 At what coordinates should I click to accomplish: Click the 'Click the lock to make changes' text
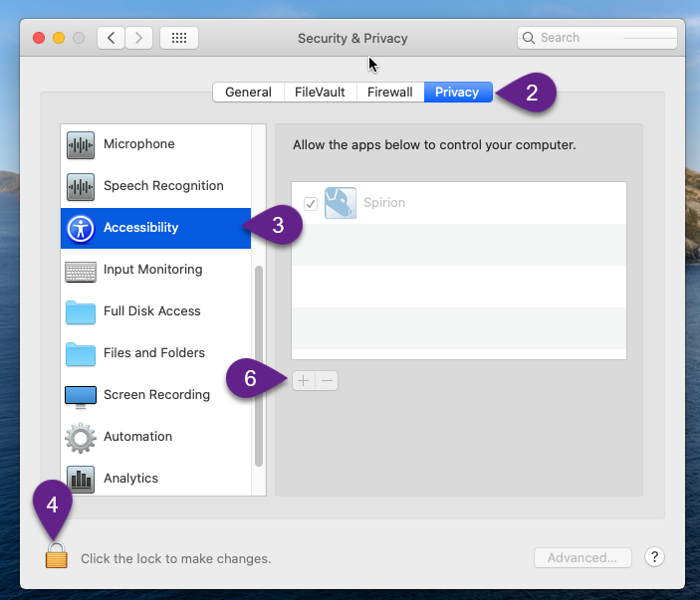pos(176,558)
